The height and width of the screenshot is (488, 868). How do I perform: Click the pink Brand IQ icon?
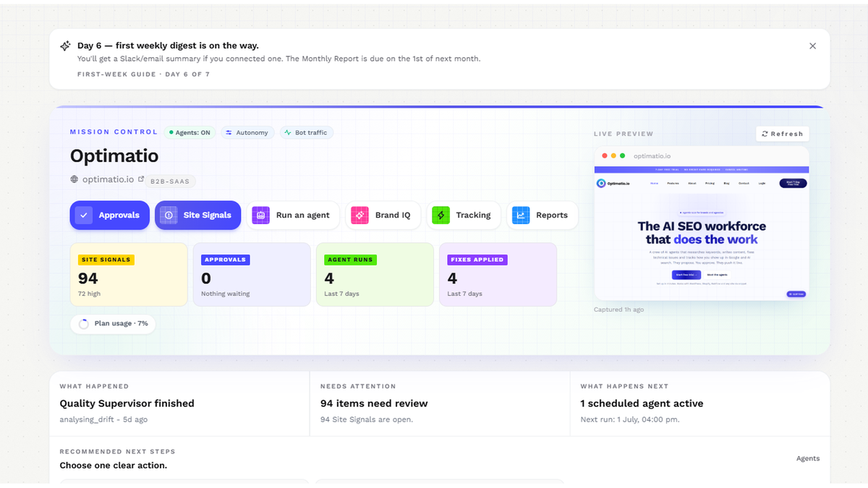point(360,215)
